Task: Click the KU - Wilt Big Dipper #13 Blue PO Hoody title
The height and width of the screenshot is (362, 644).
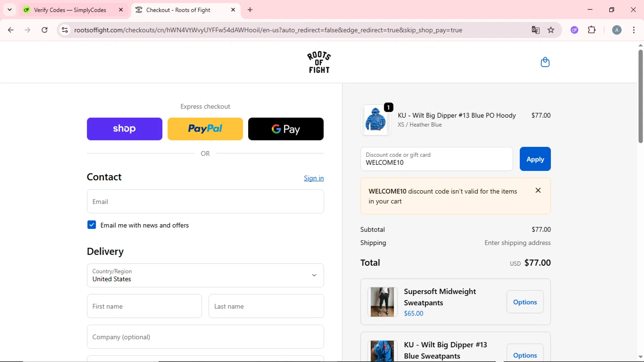Action: tap(457, 116)
